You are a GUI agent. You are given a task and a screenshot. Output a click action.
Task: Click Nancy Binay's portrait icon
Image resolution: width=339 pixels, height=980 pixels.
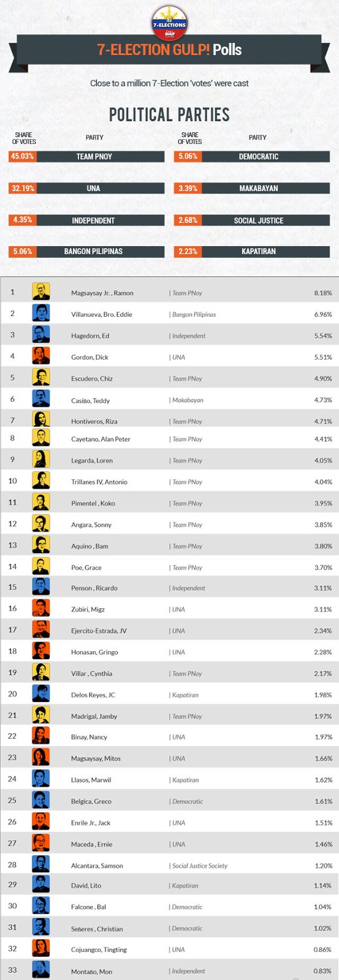[x=41, y=736]
